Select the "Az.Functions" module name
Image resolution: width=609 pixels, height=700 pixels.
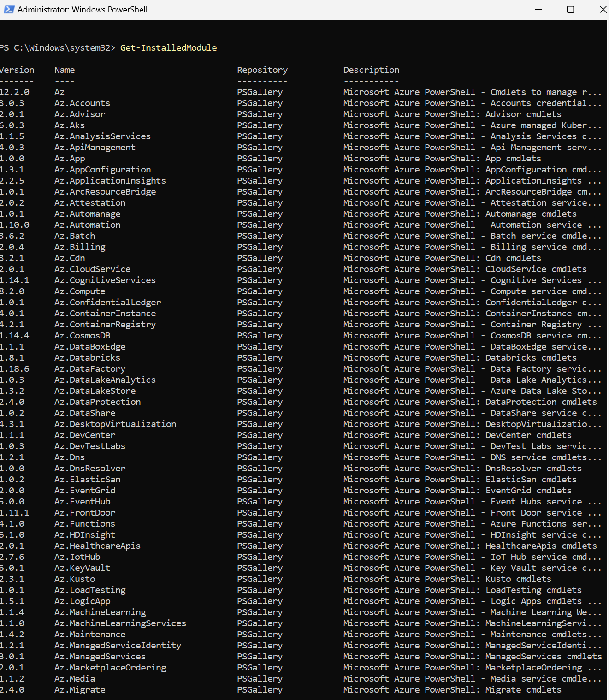click(x=85, y=524)
